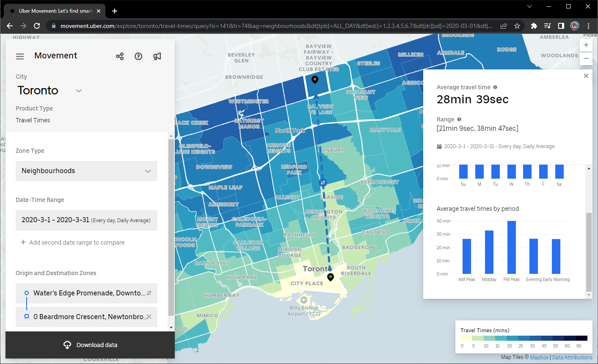Viewport: 598px width, 364px height.
Task: Click the info icon beside Average travel time
Action: pyautogui.click(x=495, y=87)
